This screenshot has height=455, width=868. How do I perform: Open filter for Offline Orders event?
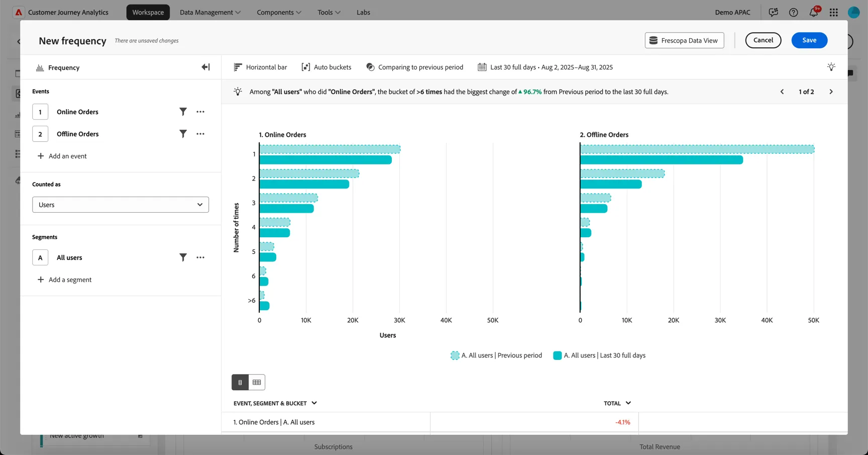[x=183, y=134]
